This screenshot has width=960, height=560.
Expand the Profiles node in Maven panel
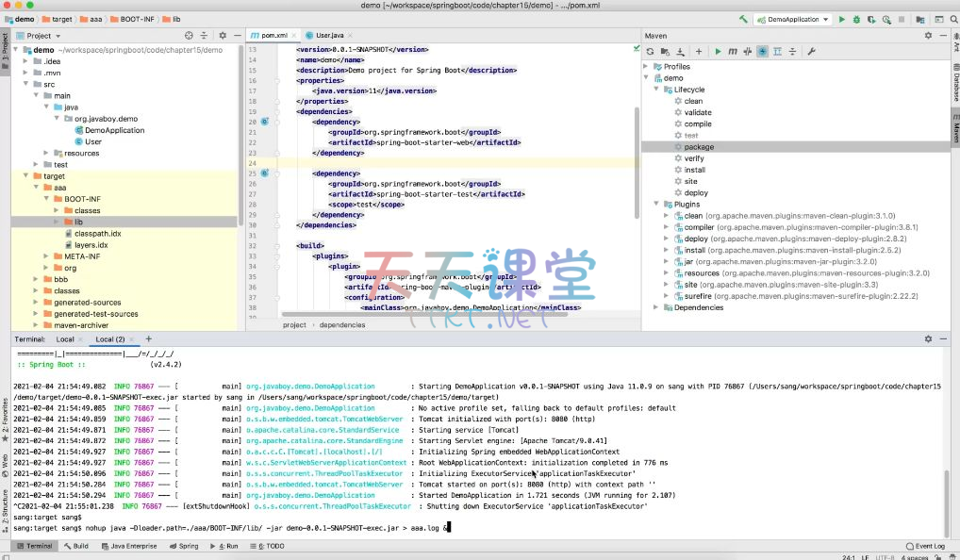point(647,67)
